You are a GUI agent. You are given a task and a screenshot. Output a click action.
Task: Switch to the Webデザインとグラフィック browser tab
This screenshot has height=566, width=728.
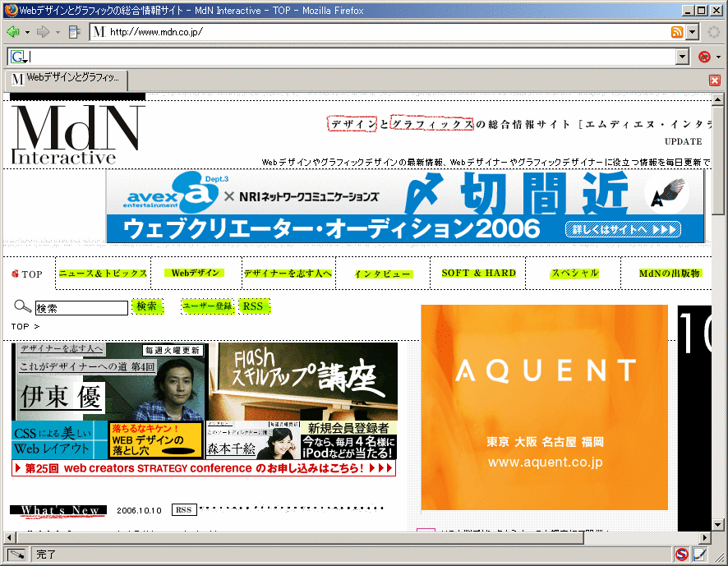pos(66,80)
